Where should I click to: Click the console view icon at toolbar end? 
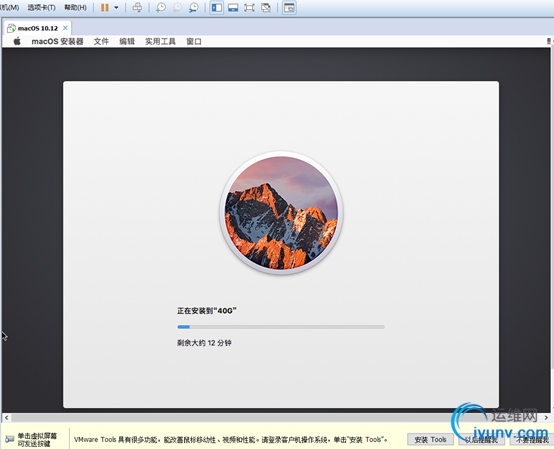click(289, 7)
